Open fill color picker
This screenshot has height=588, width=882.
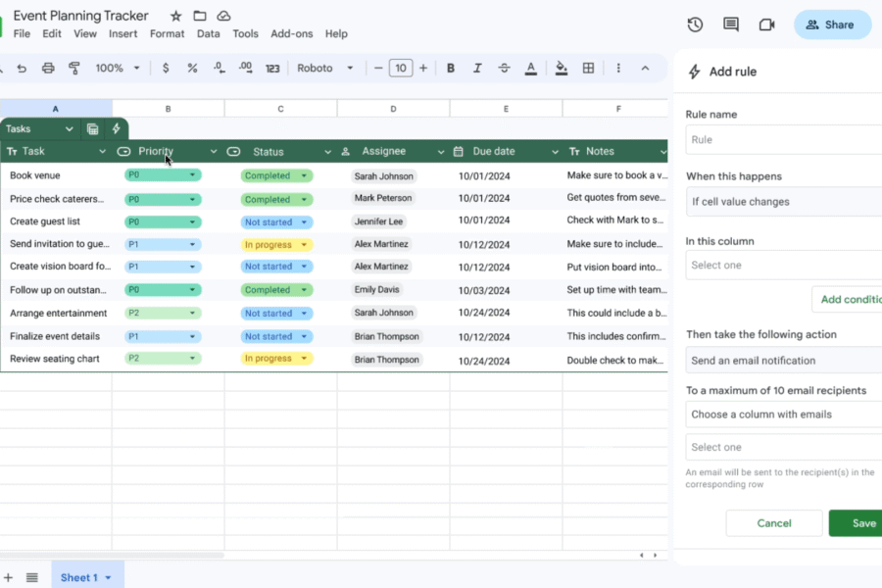pyautogui.click(x=561, y=68)
